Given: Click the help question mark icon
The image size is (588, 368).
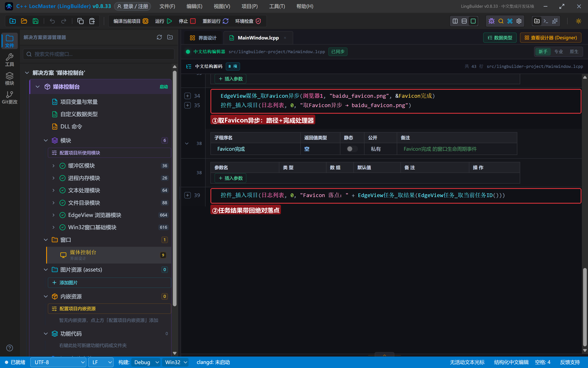Looking at the screenshot, I should pyautogui.click(x=9, y=348).
